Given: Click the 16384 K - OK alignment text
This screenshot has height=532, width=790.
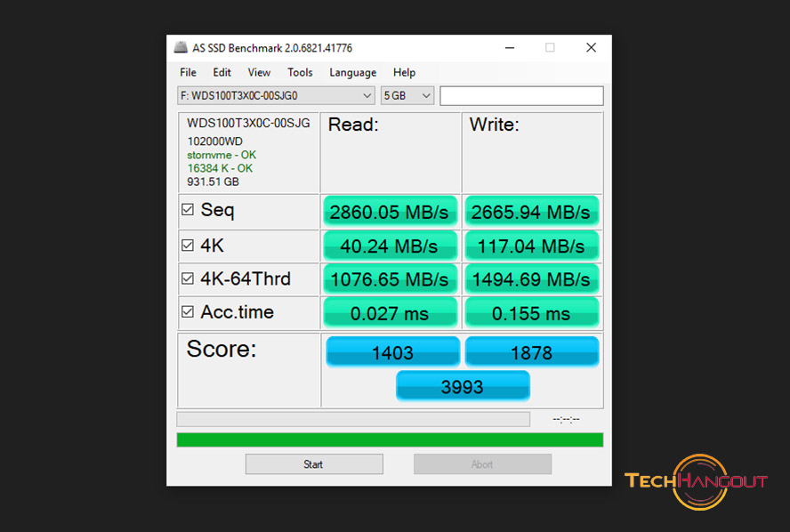Looking at the screenshot, I should click(x=220, y=168).
